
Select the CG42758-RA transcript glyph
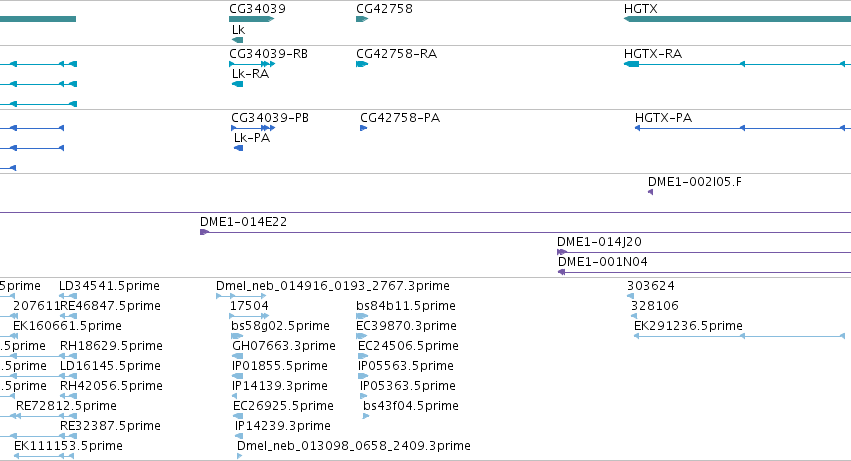(x=362, y=64)
